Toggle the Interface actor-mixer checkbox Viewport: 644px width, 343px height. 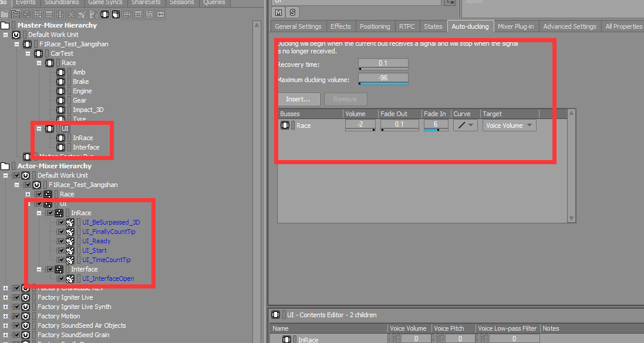tap(50, 269)
